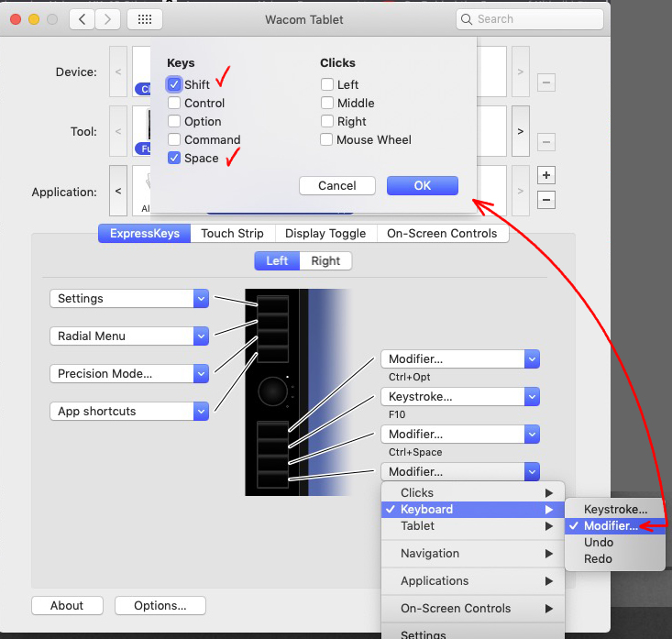Viewport: 672px width, 639px height.
Task: Uncheck the Space key checkbox
Action: (174, 158)
